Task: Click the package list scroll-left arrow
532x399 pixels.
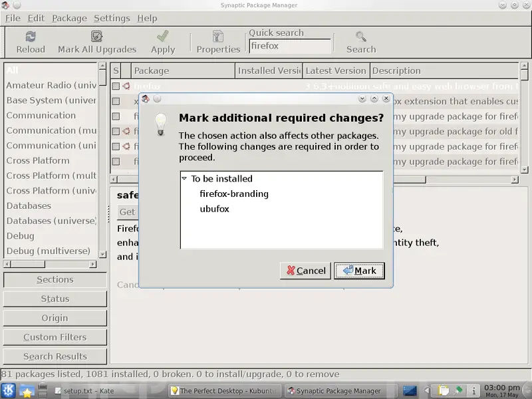Action: point(114,180)
